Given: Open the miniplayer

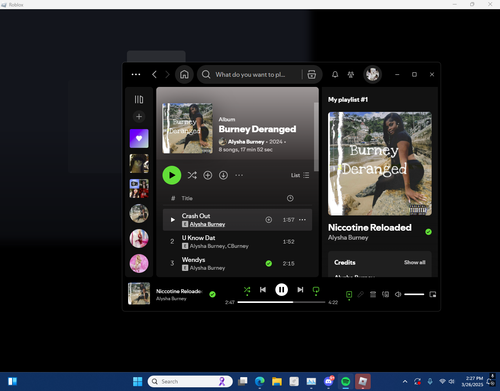Looking at the screenshot, I should (x=433, y=294).
